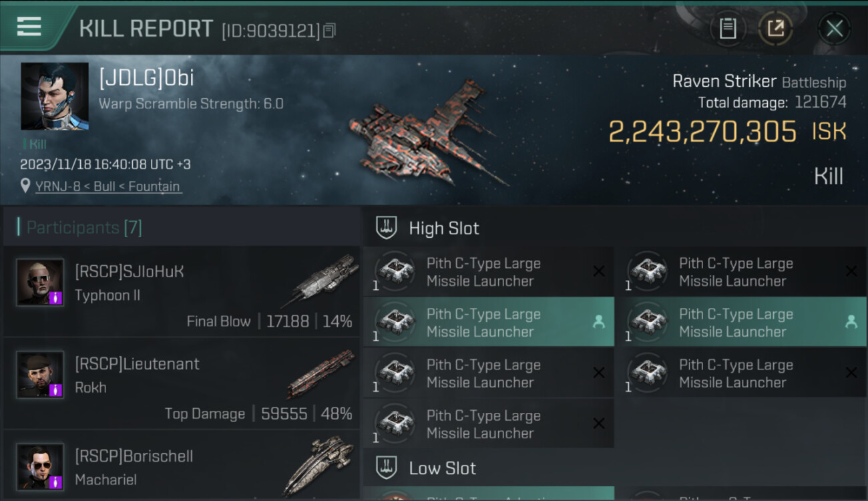Click the X on the top-left launcher
The image size is (868, 501).
599,271
